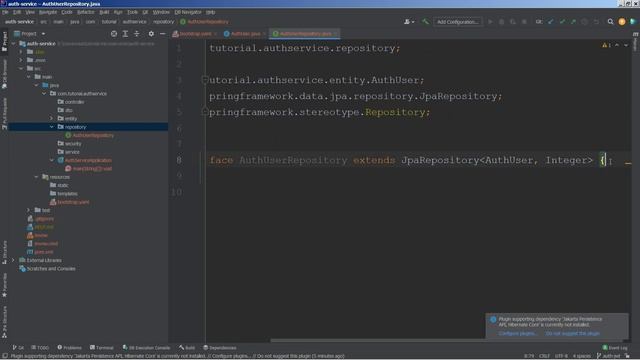
Task: Expand the test folder
Action: click(x=29, y=210)
